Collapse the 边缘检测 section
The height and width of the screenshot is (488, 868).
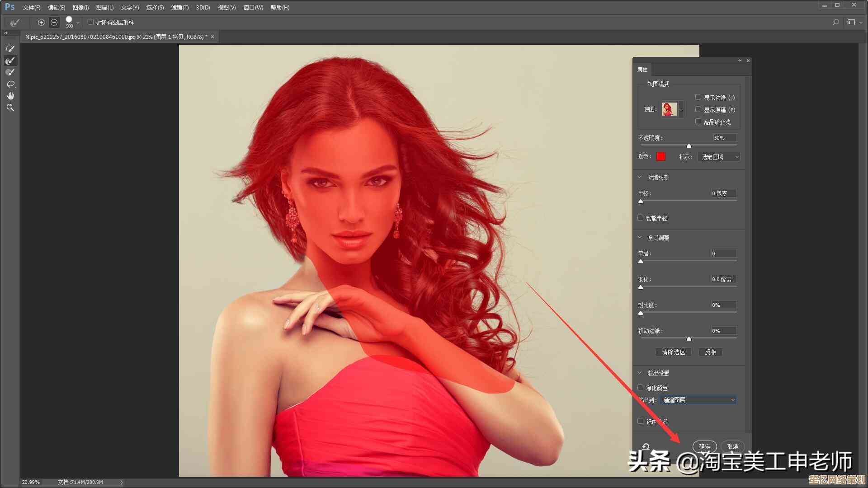coord(640,178)
